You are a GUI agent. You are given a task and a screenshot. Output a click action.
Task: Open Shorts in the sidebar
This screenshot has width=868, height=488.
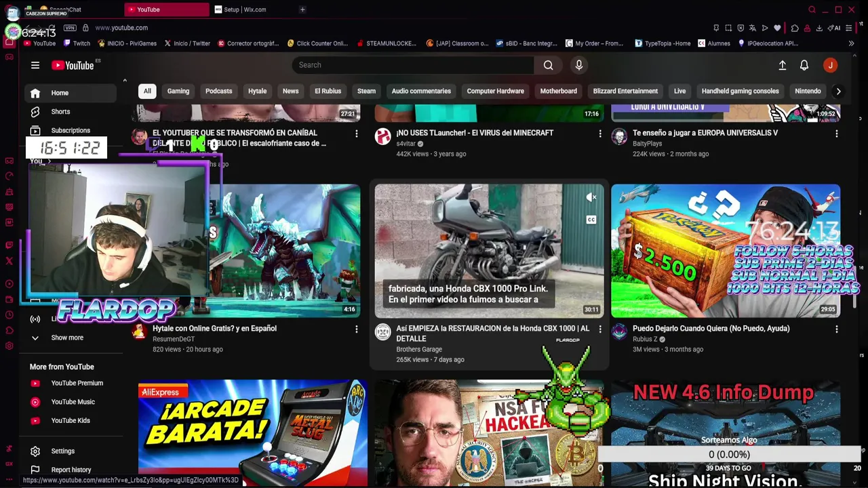click(60, 112)
